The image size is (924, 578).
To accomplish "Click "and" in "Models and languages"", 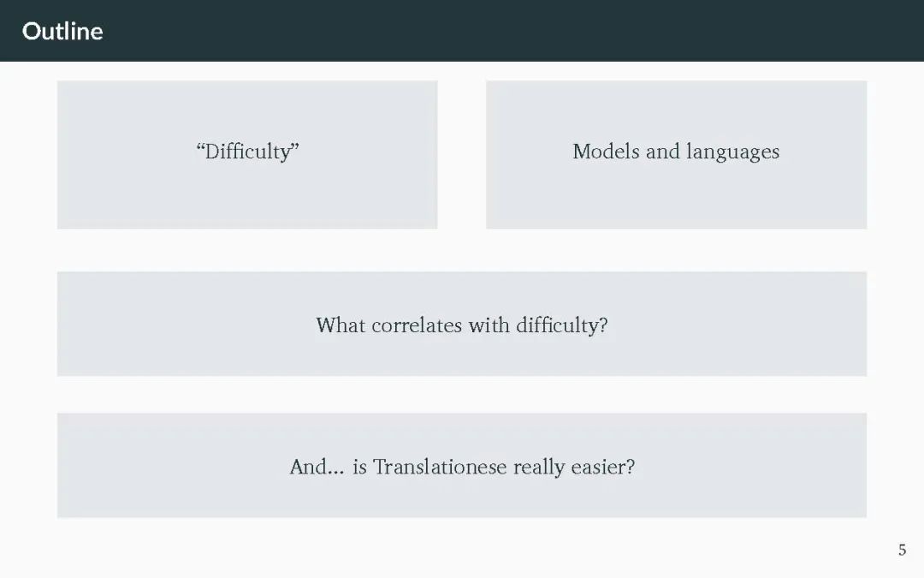I will (662, 152).
